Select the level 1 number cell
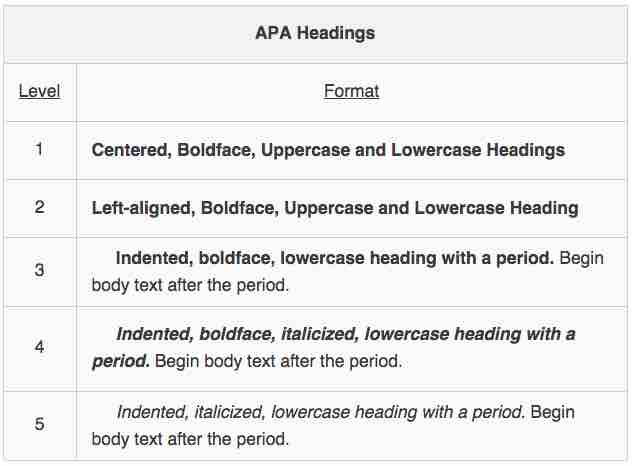 (x=39, y=150)
